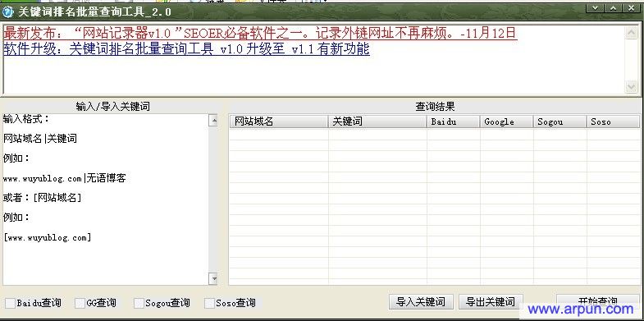This screenshot has width=644, height=321.
Task: Click the app icon in the title bar
Action: 8,12
